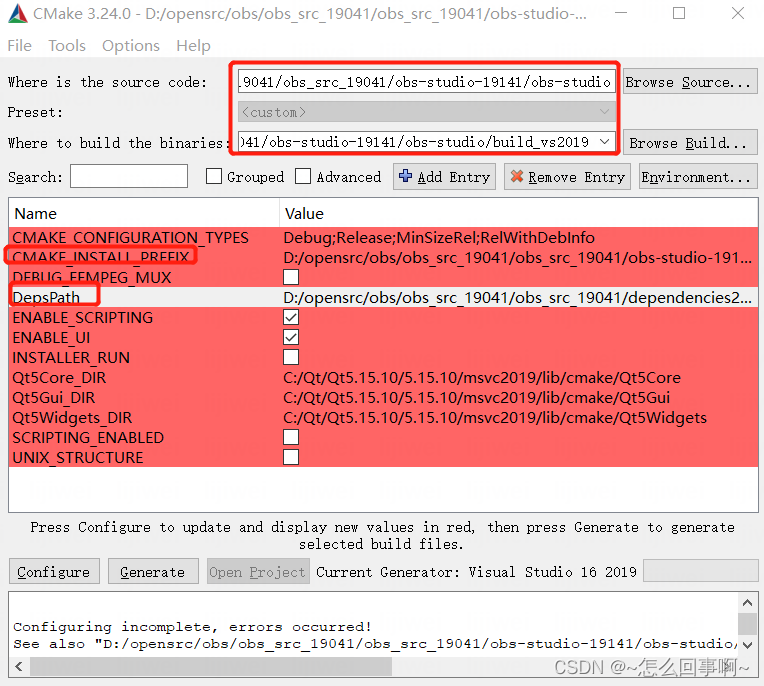Click the DepsPath dependencies path value
The height and width of the screenshot is (686, 764).
[517, 297]
